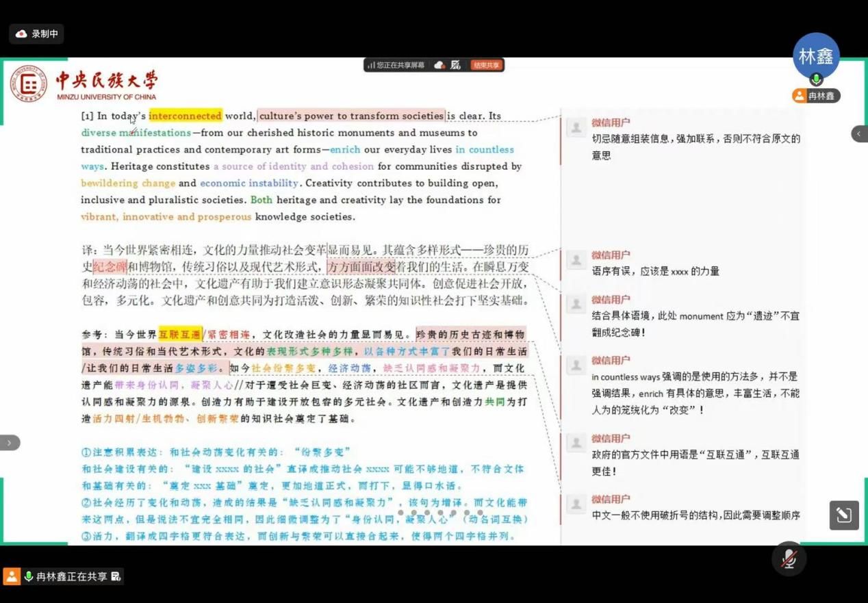Screen dimensions: 868x603
Task: Click the 林鑫 blue avatar circle
Action: pyautogui.click(x=816, y=55)
